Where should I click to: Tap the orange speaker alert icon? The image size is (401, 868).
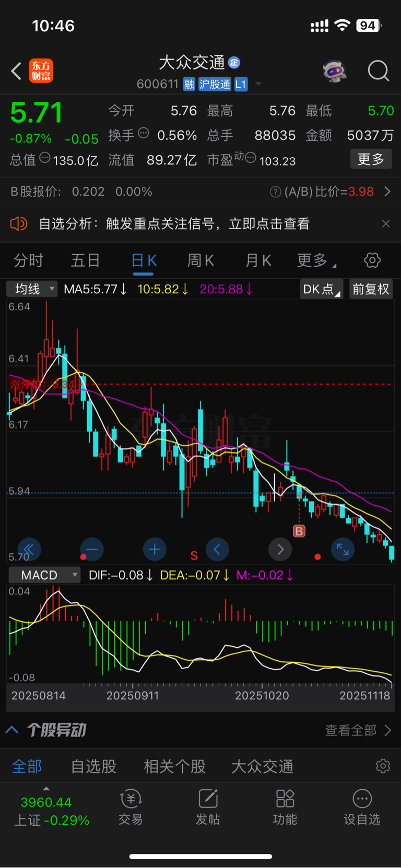click(19, 224)
